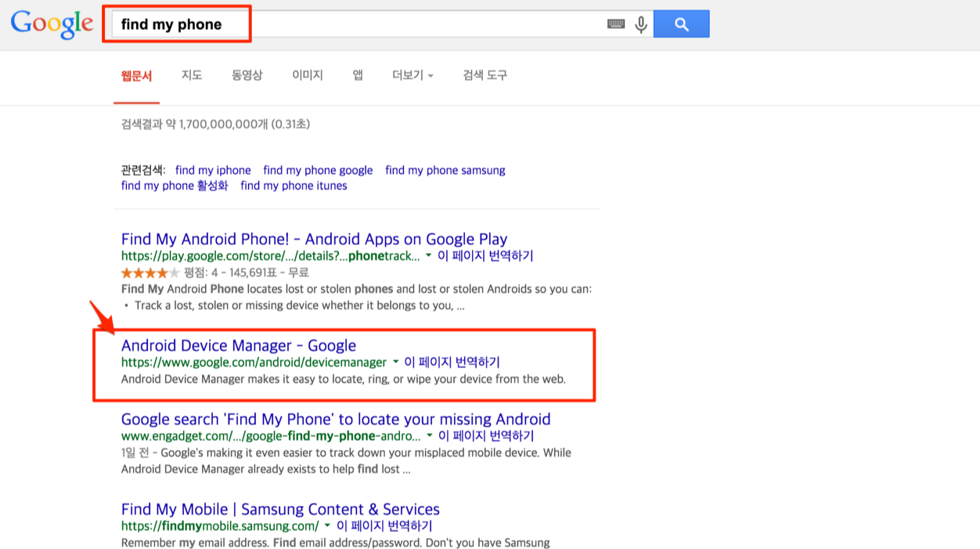Click the star rating of Google Play result
The height and width of the screenshot is (549, 980).
point(150,273)
